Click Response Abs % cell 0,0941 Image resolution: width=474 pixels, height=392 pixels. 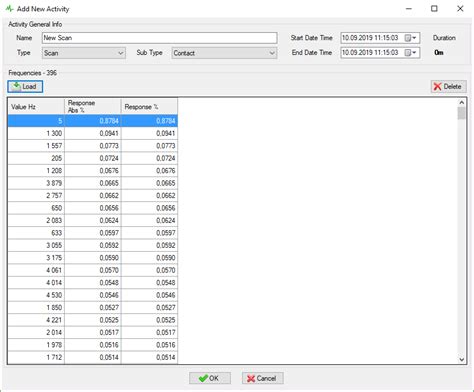pyautogui.click(x=93, y=133)
